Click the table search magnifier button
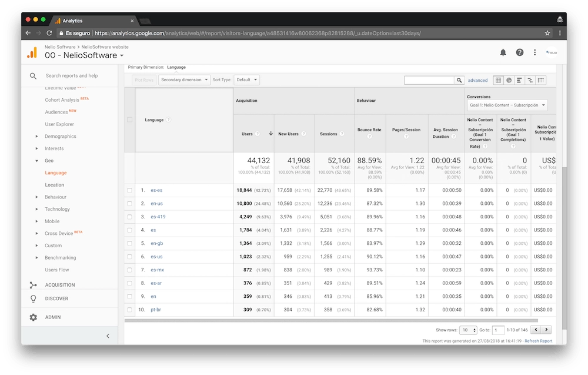 [459, 80]
